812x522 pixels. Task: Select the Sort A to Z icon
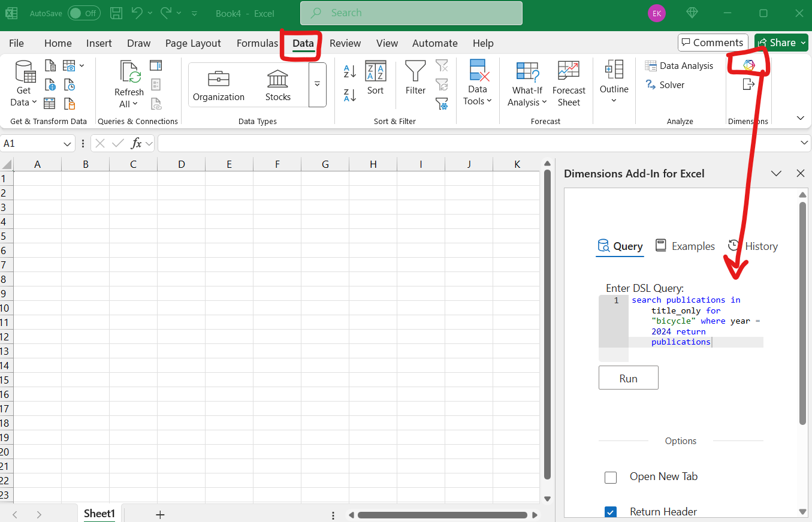(x=349, y=71)
